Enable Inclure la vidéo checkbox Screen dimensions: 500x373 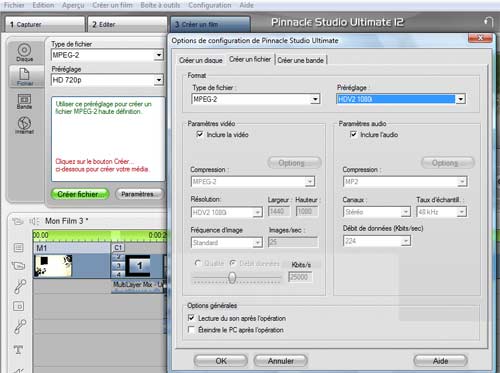(x=200, y=134)
